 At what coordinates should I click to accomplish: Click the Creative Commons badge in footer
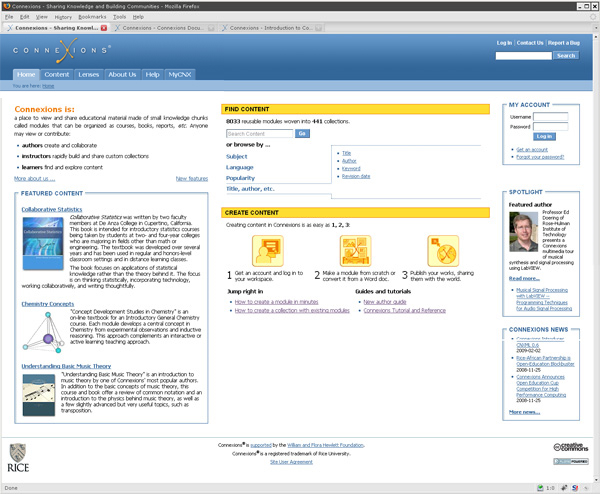point(572,447)
